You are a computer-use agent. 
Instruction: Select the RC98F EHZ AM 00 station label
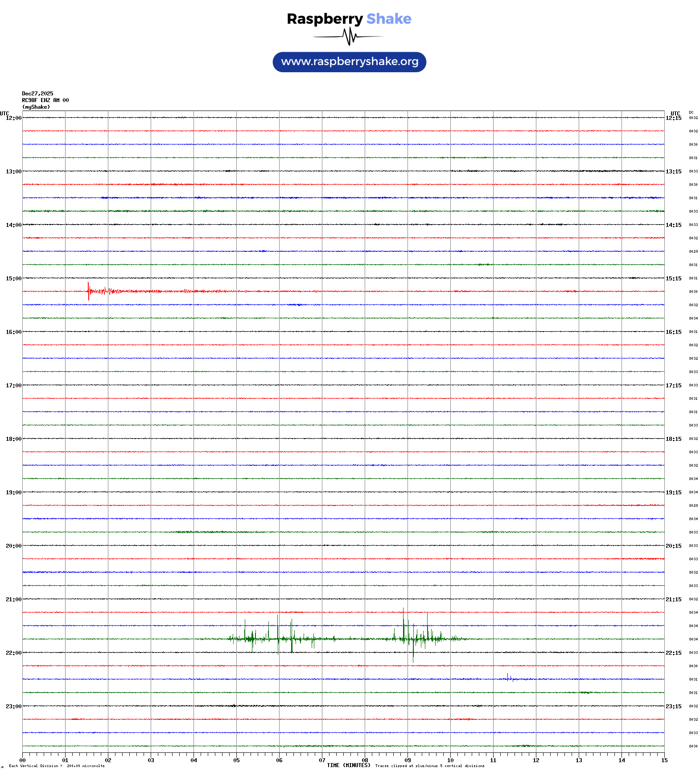(45, 100)
